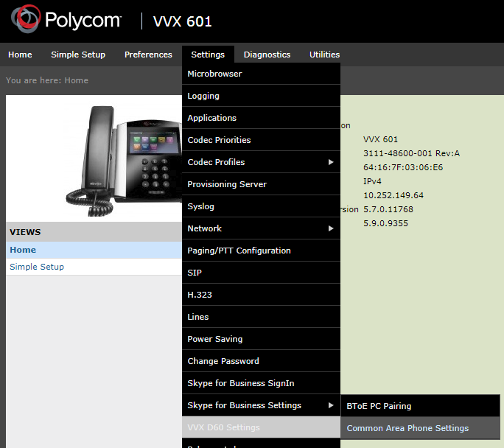
Task: Choose Change Password option
Action: click(261, 361)
